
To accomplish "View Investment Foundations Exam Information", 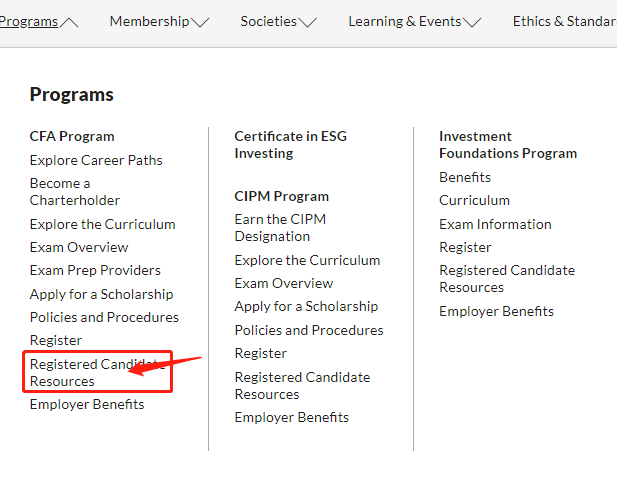I will pos(495,224).
